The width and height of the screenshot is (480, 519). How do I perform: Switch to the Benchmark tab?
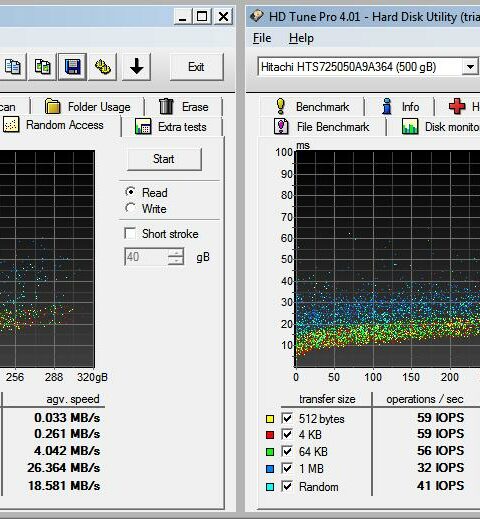point(312,107)
